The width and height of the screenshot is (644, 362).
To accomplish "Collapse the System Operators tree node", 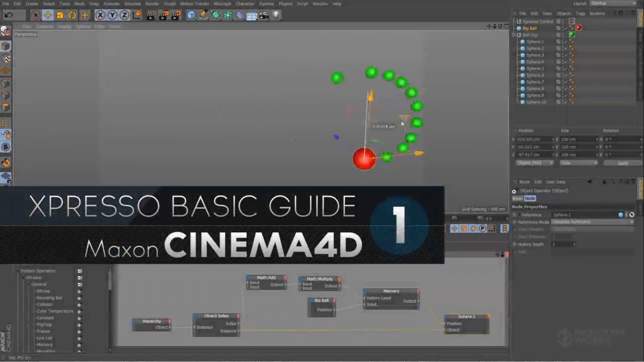I will point(17,271).
